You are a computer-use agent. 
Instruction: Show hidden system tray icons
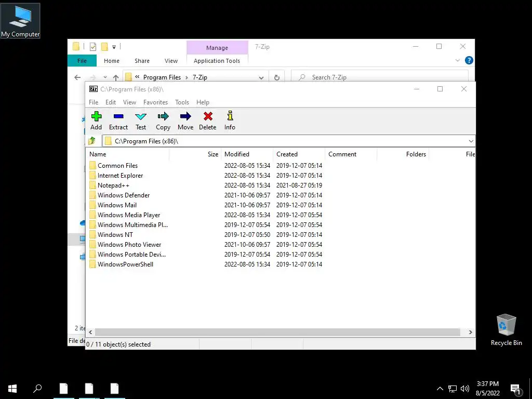[x=440, y=389]
